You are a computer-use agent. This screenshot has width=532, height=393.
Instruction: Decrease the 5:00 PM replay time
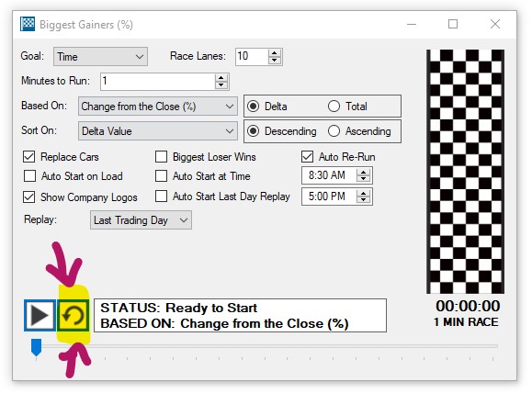pos(363,200)
